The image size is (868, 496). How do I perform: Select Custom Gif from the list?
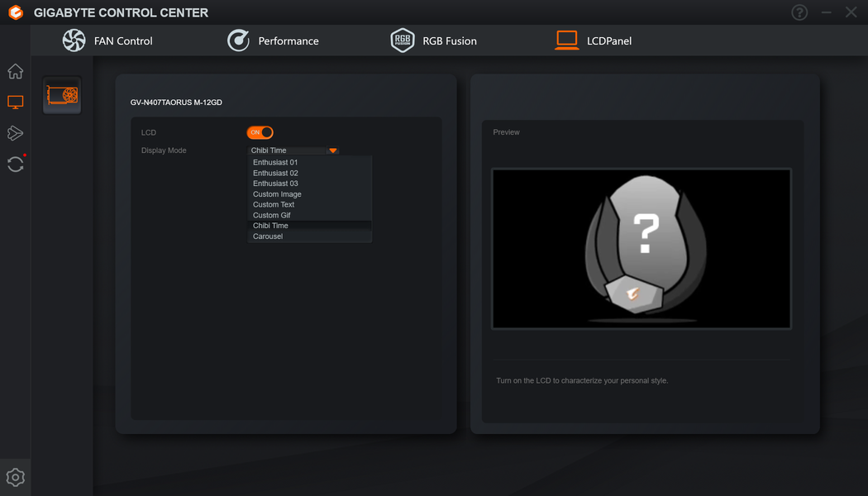coord(309,215)
